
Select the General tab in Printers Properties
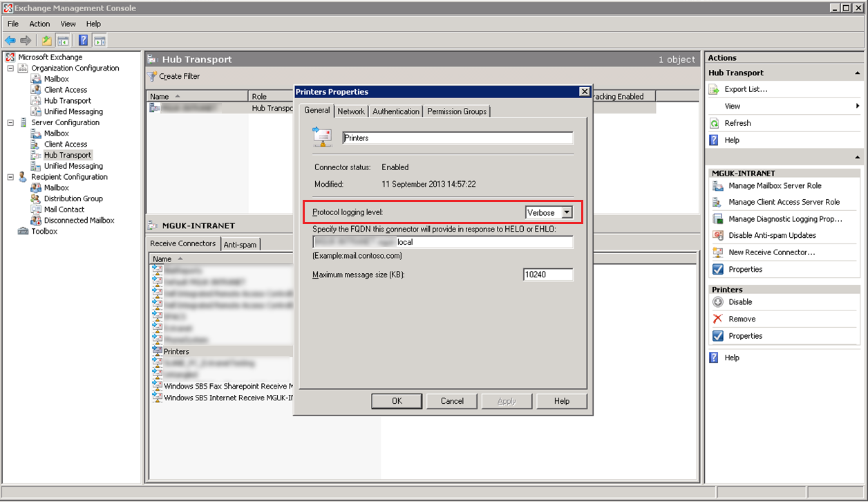click(317, 111)
